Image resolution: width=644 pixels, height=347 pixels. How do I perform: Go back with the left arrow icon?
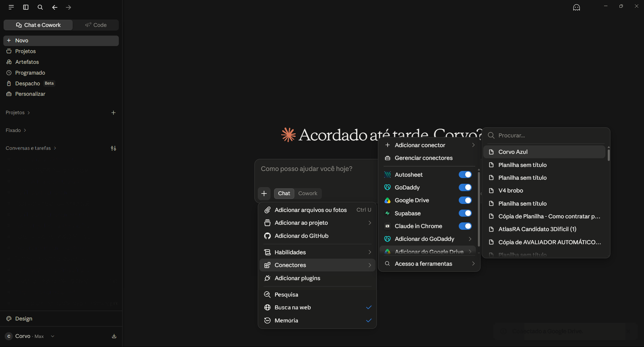coord(55,7)
